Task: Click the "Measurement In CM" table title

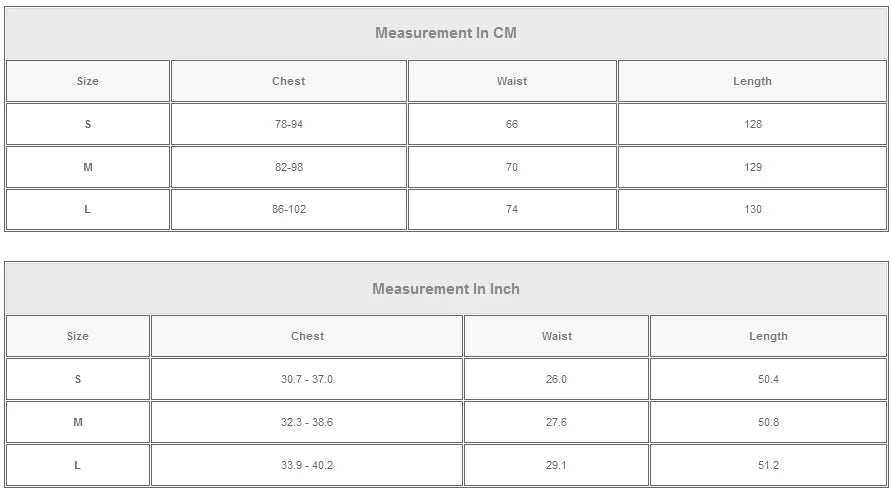Action: coord(445,33)
